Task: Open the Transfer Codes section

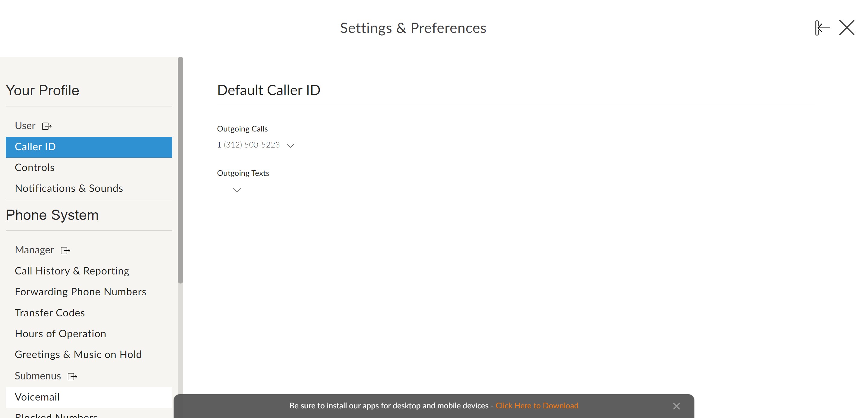Action: point(49,313)
